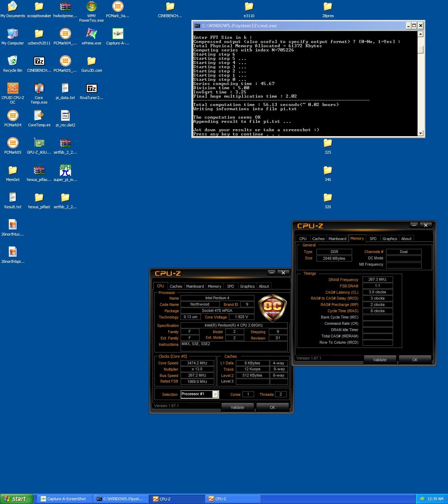
Task: Open cmd.exe title bar system icon
Action: (197, 26)
